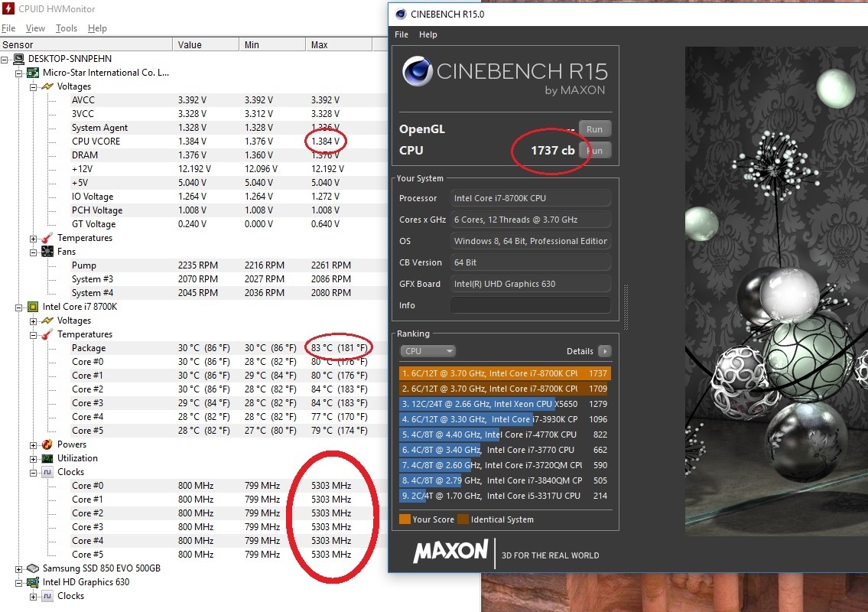Open Cinebench Help menu
Image resolution: width=868 pixels, height=612 pixels.
428,34
